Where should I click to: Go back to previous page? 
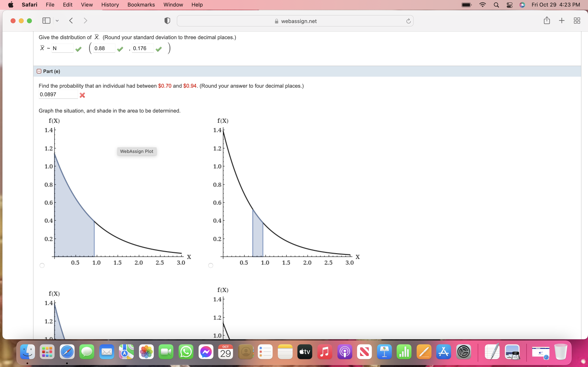coord(71,21)
